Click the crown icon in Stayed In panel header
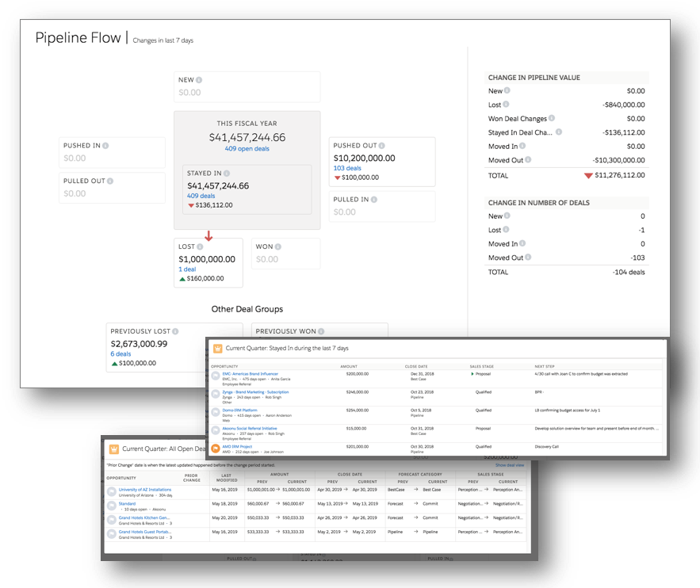700x588 pixels. click(x=218, y=349)
